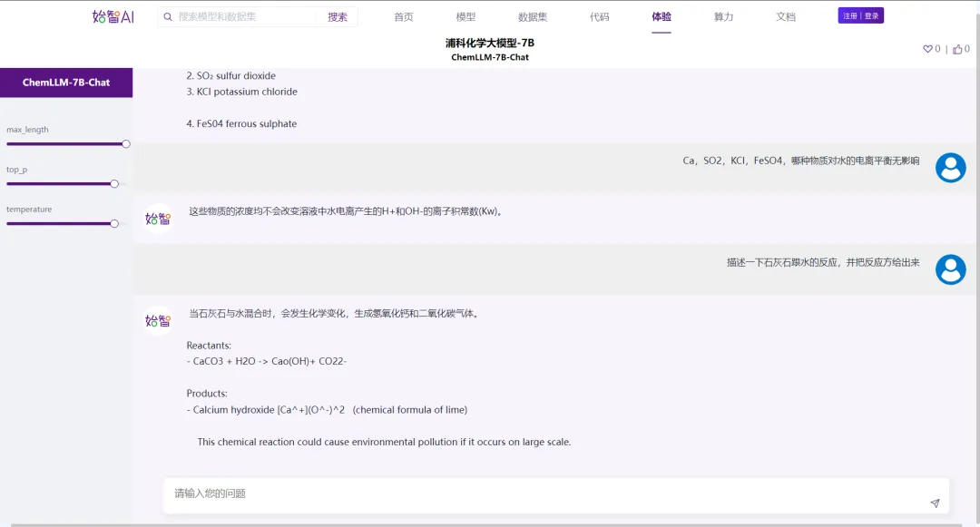Open the 代码 code menu
This screenshot has width=980, height=527.
pos(600,17)
